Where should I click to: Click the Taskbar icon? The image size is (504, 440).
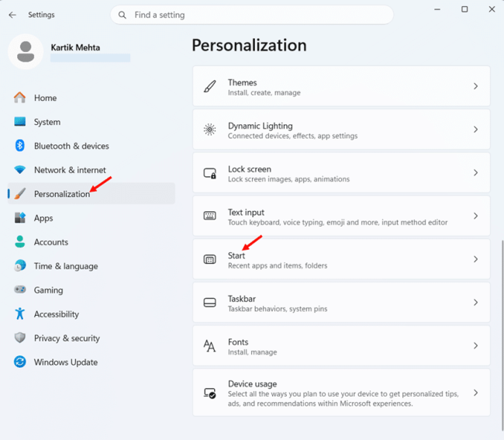point(209,303)
